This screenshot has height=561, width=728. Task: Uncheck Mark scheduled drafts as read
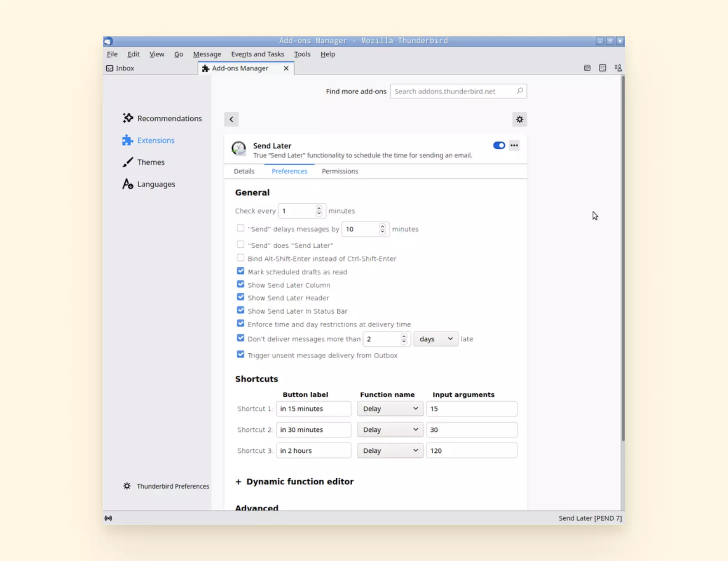point(241,270)
